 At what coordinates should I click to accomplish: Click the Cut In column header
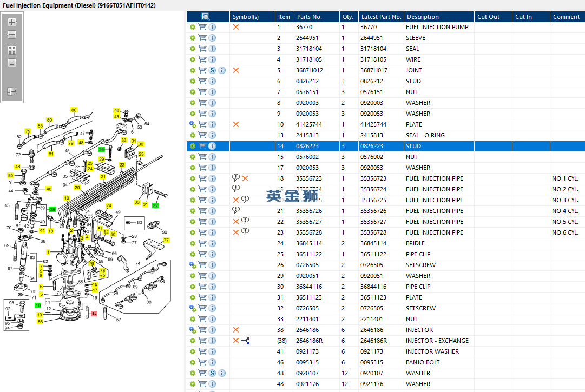pyautogui.click(x=530, y=17)
